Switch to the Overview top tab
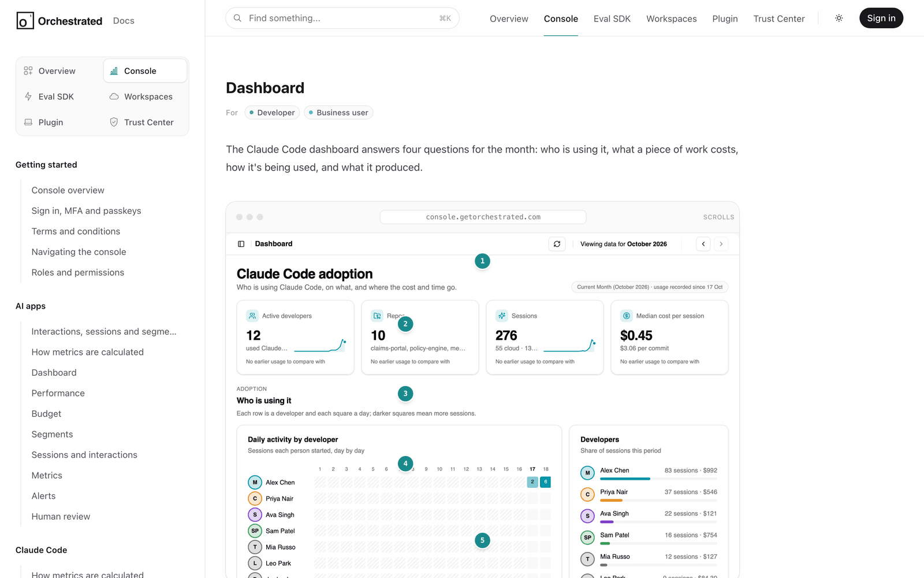The height and width of the screenshot is (578, 924). point(509,19)
